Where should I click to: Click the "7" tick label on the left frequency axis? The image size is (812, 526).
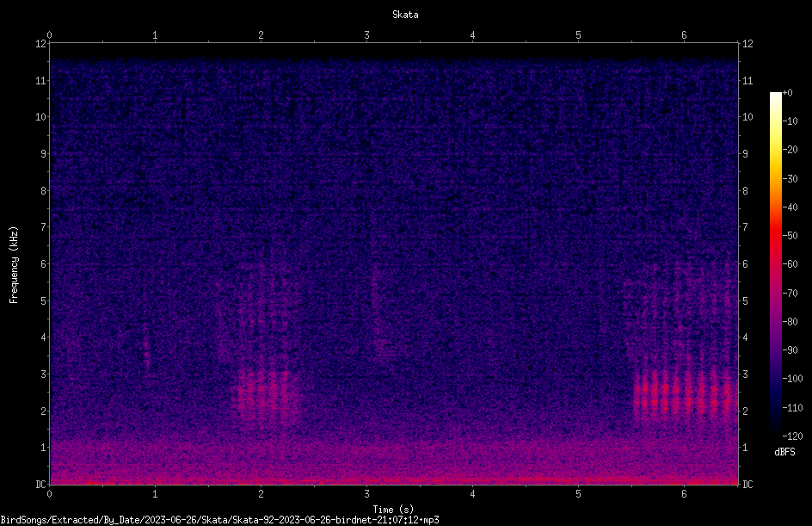(43, 227)
